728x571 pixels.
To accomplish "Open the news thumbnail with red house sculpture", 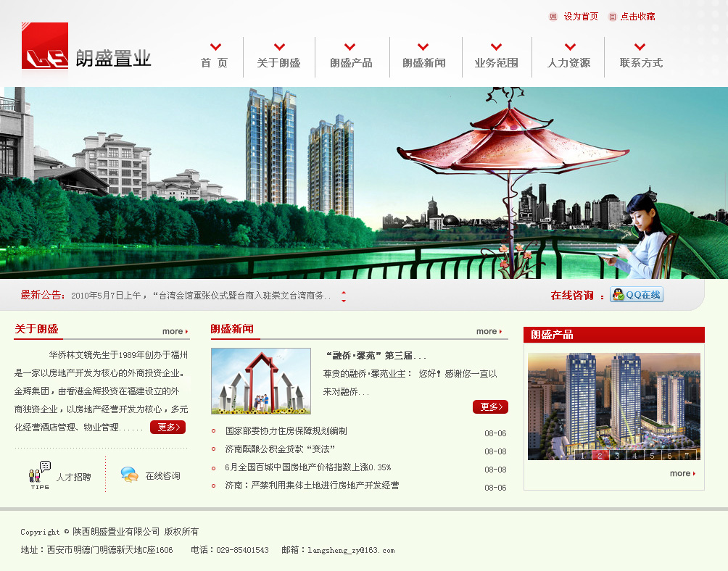I will click(x=261, y=381).
